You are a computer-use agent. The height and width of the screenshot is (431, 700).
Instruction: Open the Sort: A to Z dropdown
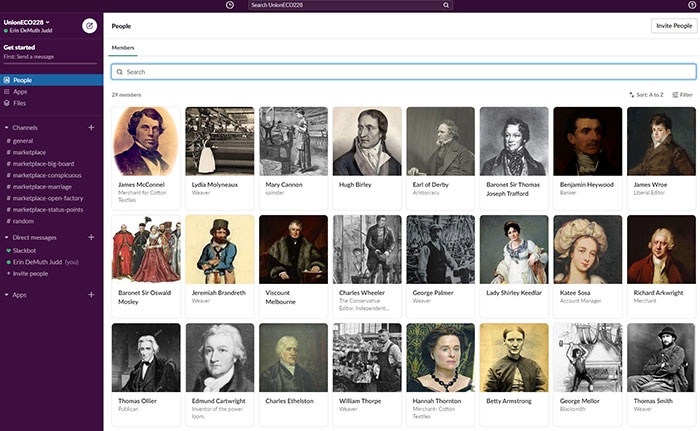646,95
